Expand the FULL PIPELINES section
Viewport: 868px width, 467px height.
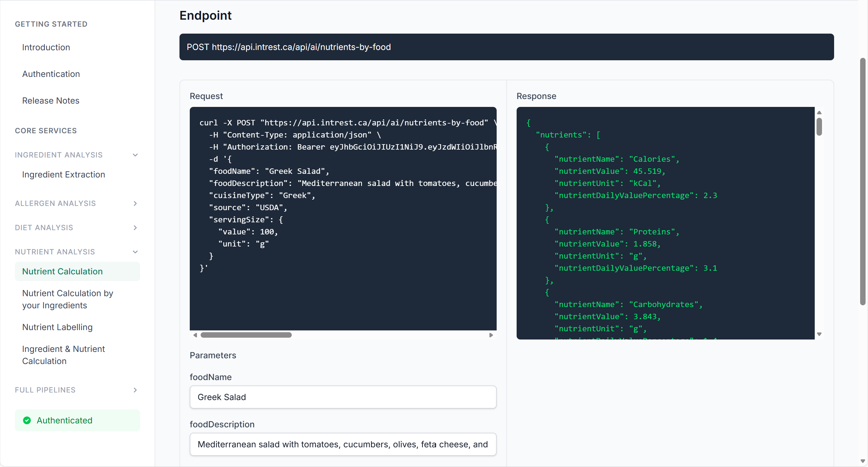click(x=135, y=390)
